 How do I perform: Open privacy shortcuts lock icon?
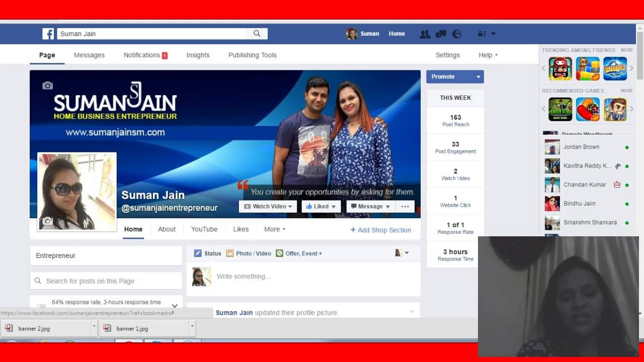tap(481, 34)
